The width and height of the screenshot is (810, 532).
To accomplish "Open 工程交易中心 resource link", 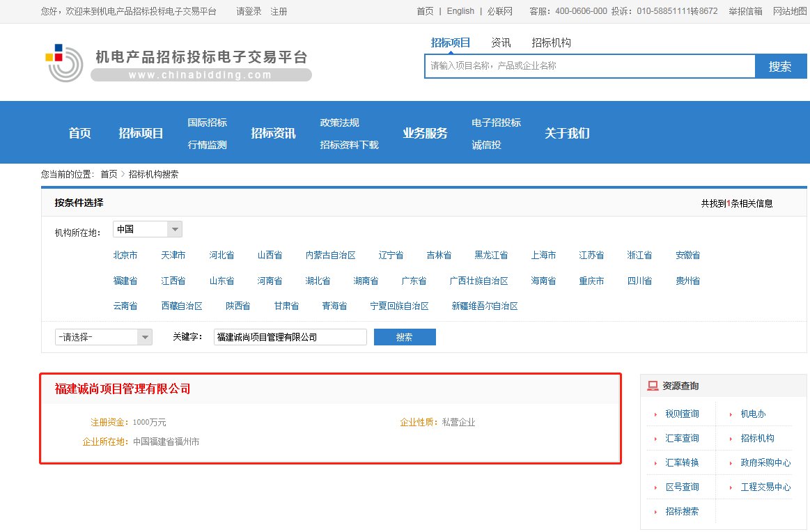I will click(x=765, y=487).
